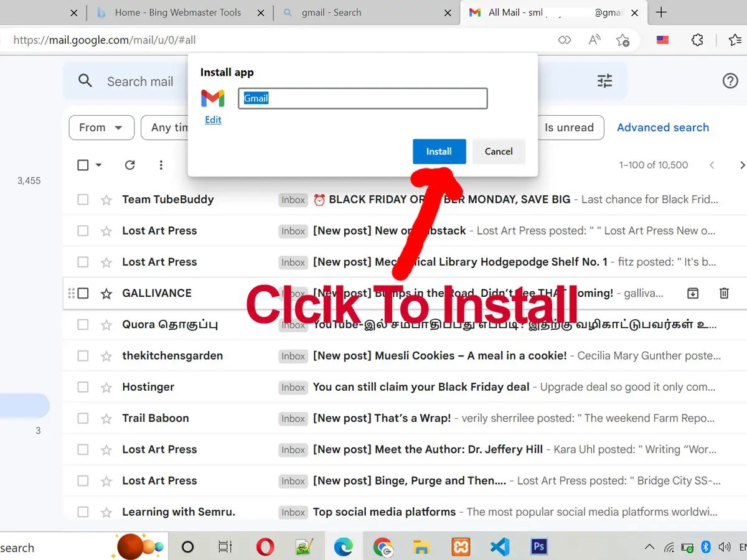Star the Hostinger email

click(106, 386)
